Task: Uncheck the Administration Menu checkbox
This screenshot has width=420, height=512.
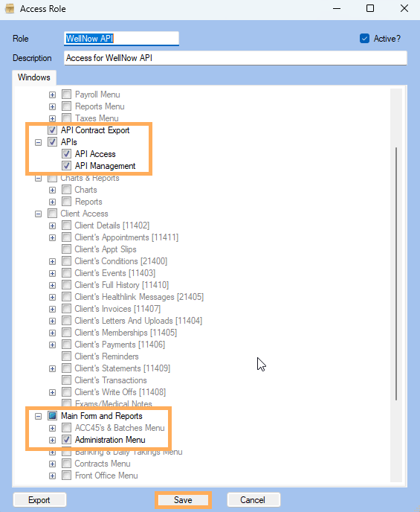Action: [x=66, y=440]
